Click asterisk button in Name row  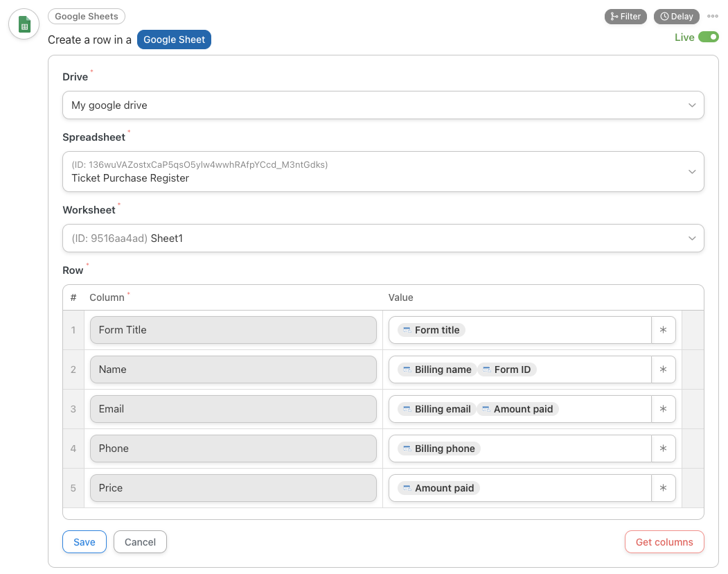click(x=663, y=369)
